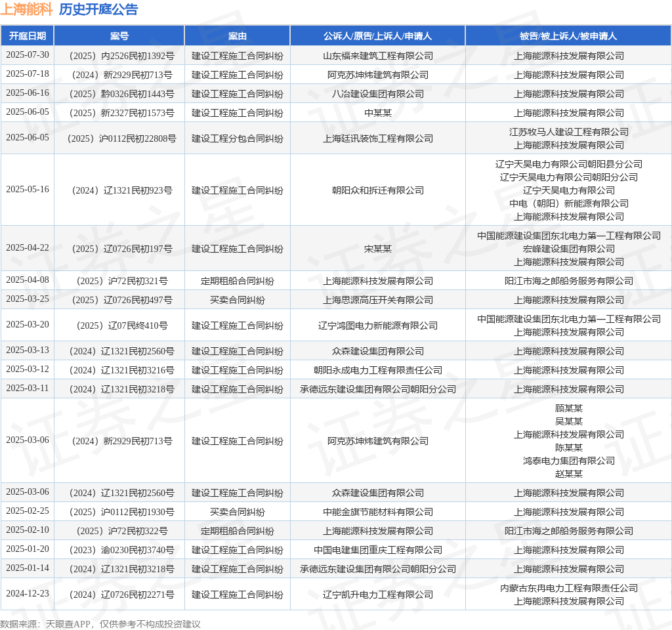Image resolution: width=672 pixels, height=630 pixels.
Task: Click defendant 吴某某
Action: [569, 421]
